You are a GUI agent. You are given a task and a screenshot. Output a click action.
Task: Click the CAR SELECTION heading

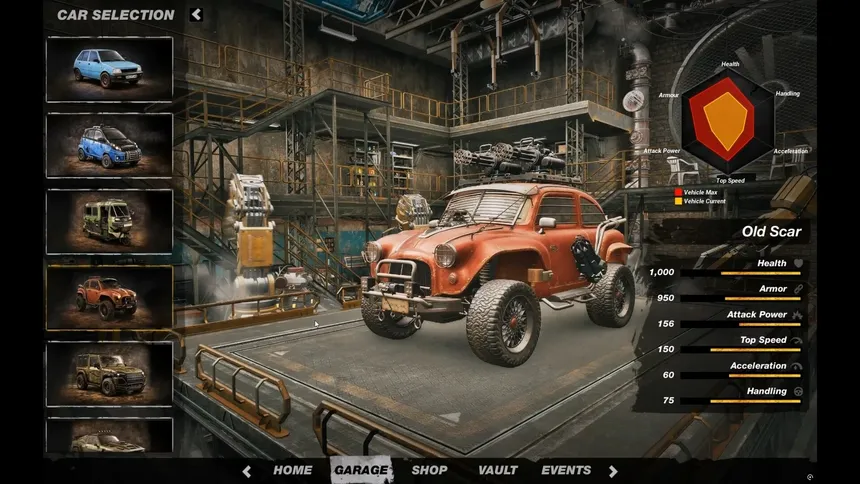[x=116, y=15]
